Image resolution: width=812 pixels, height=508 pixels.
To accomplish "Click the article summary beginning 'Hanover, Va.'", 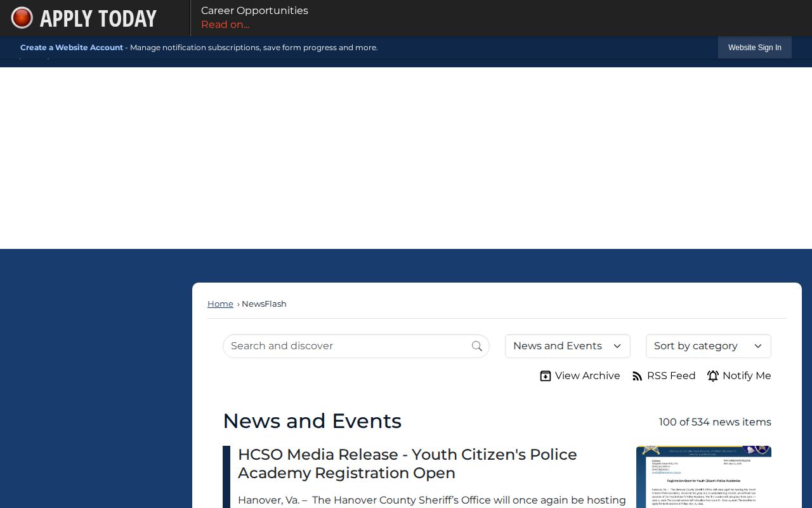I will click(x=432, y=500).
